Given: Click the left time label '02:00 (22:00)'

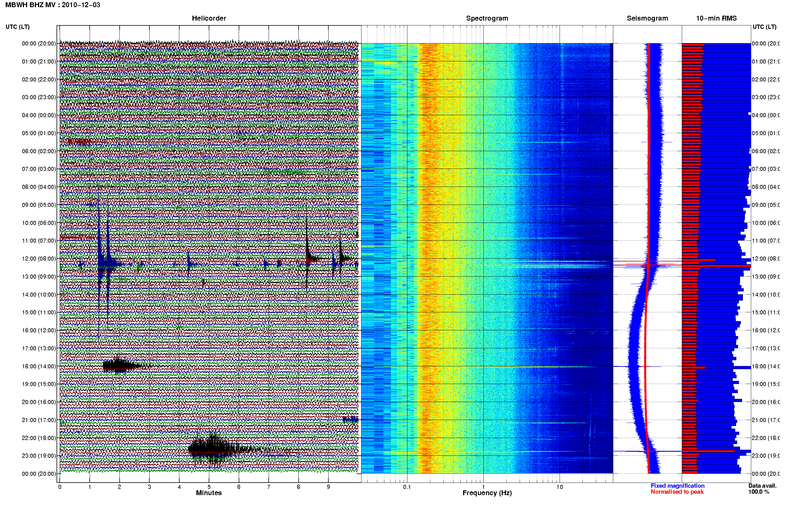Looking at the screenshot, I should point(39,79).
